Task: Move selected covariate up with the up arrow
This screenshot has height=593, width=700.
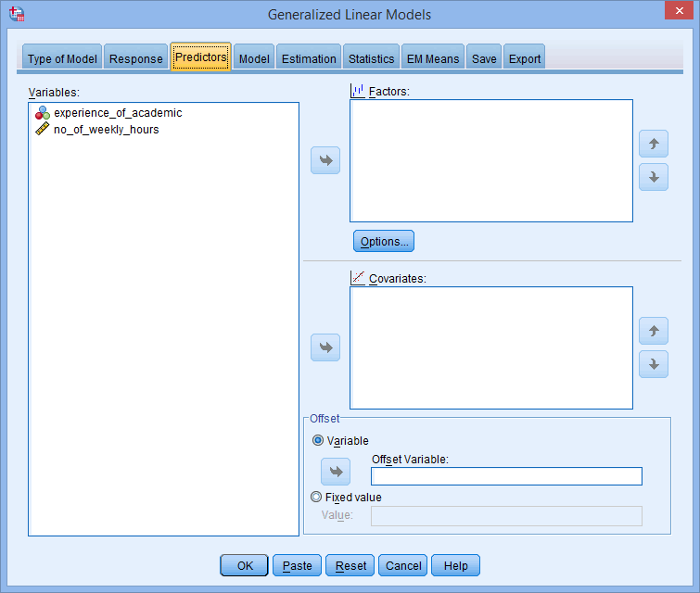Action: [653, 331]
